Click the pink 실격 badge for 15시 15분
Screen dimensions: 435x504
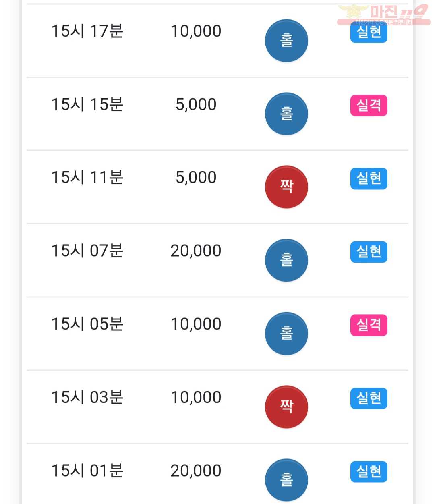(369, 106)
